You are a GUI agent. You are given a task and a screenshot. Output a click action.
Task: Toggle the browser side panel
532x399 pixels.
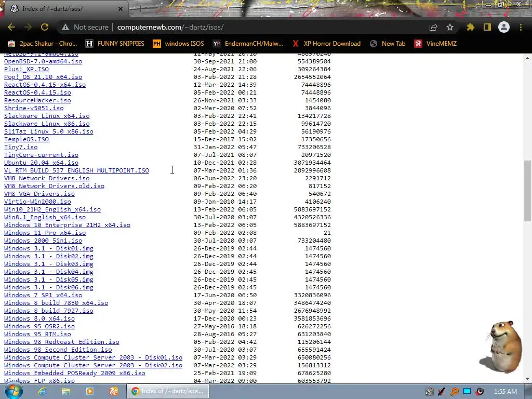[487, 27]
